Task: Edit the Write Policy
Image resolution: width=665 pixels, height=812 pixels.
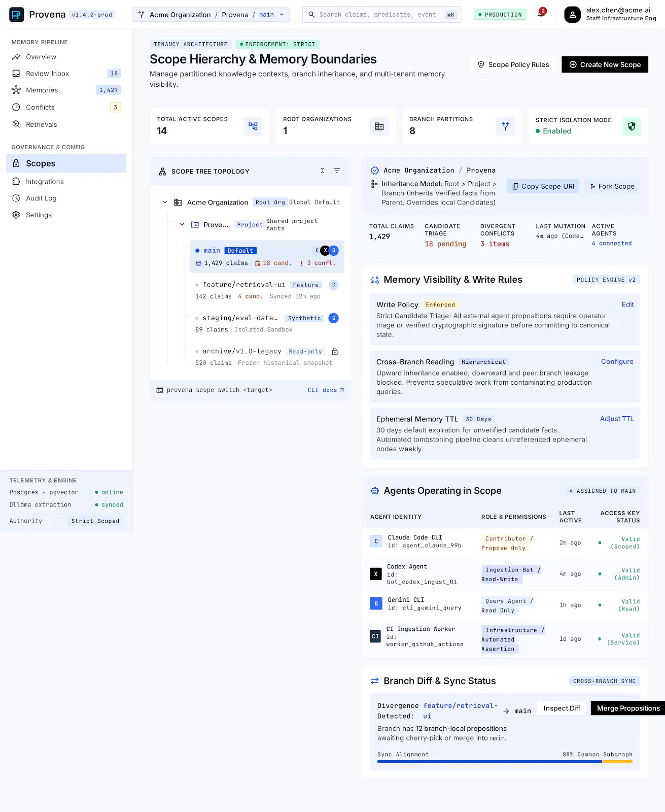Action: (x=627, y=304)
